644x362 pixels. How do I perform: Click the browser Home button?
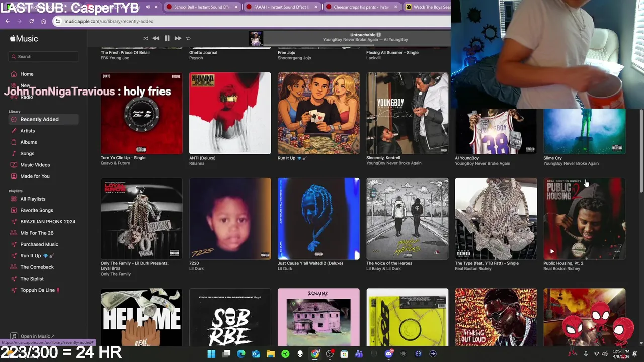coord(43,21)
